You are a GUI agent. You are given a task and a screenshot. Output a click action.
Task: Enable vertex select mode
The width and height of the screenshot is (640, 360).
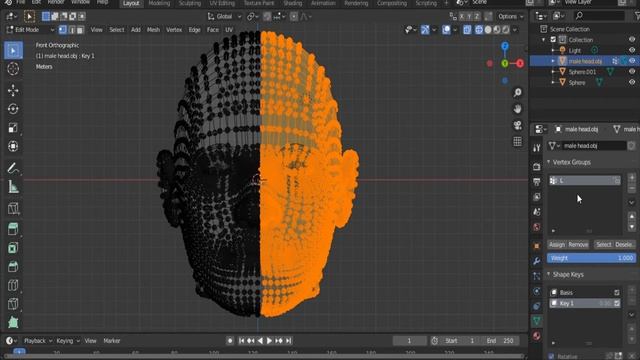point(62,30)
